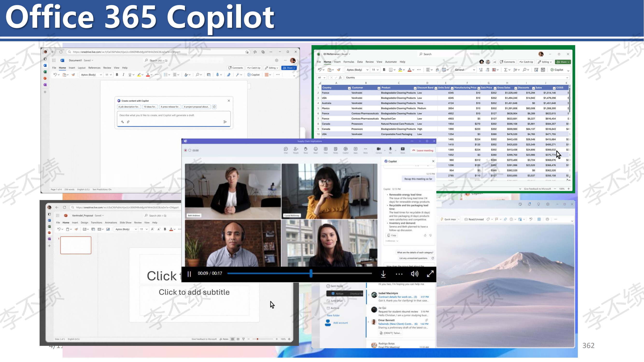644x362 pixels.
Task: Click the video progress bar scrubber
Action: tap(311, 273)
